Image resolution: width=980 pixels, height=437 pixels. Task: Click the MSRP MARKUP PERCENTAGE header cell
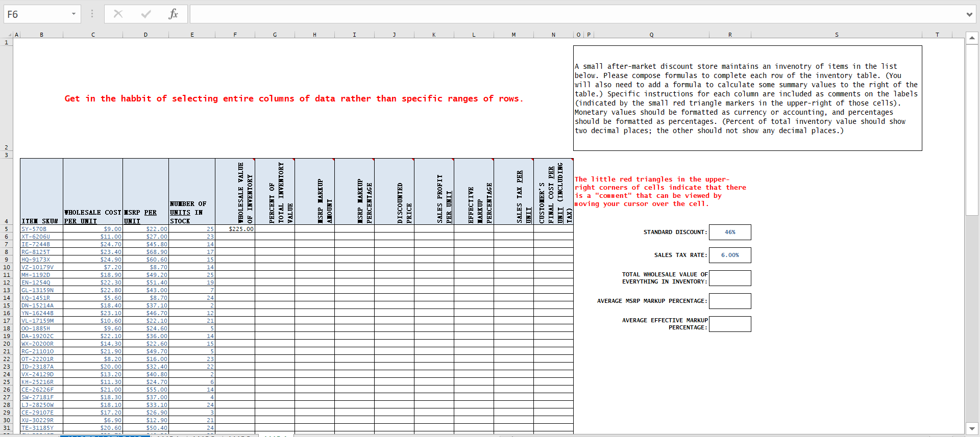(354, 192)
